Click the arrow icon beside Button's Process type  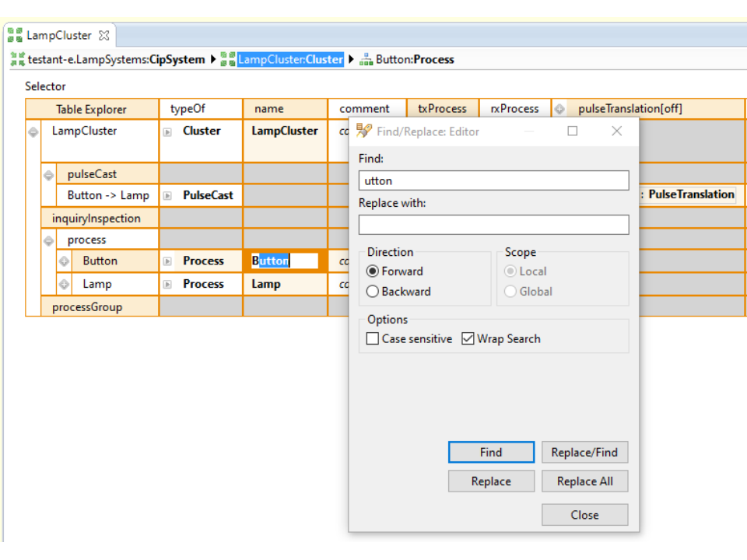point(167,261)
